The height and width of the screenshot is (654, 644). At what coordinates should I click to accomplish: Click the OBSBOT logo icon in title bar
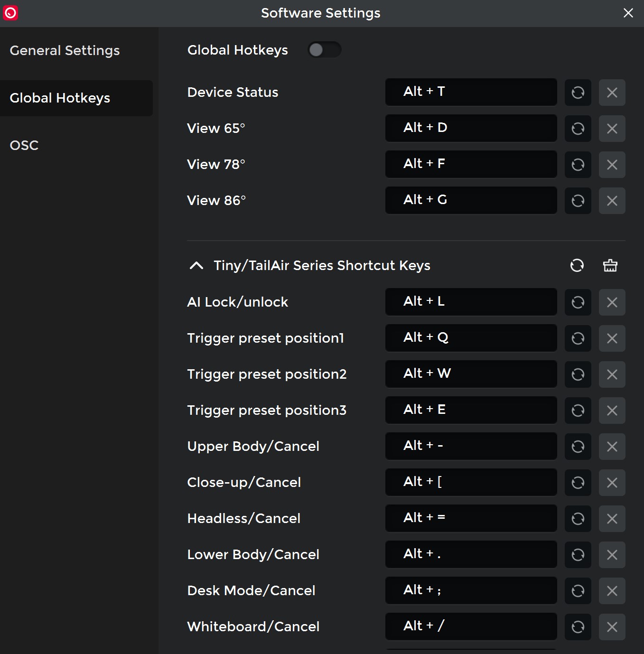click(x=10, y=13)
